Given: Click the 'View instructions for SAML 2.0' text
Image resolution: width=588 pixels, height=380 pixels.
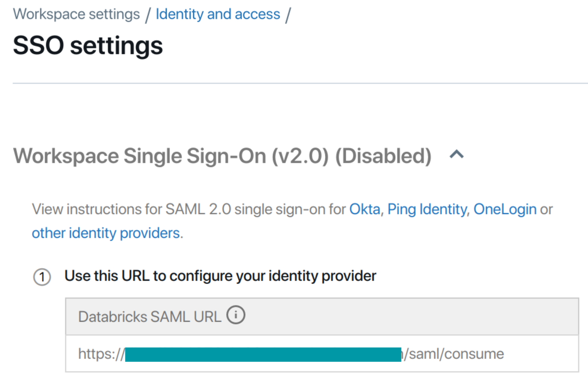Looking at the screenshot, I should coord(190,209).
